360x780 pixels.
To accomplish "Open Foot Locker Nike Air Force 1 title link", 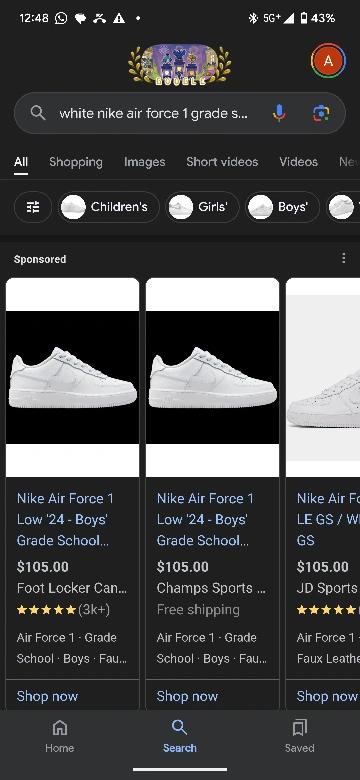I will pos(65,519).
